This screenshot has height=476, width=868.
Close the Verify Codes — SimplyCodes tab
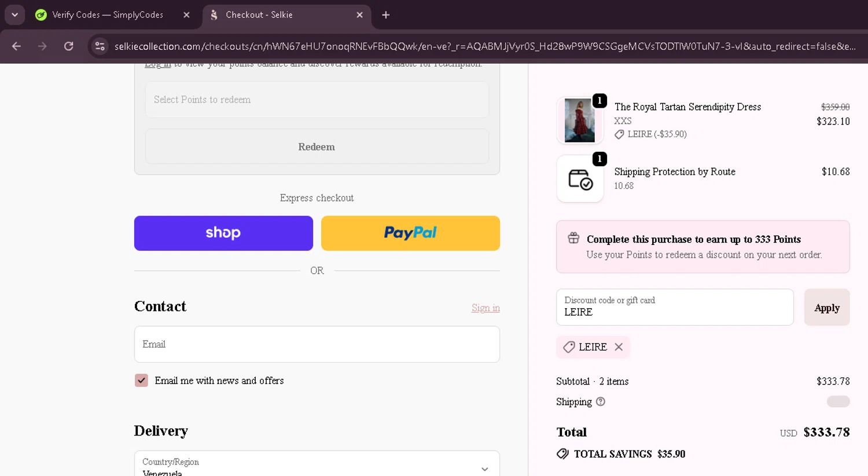click(186, 15)
